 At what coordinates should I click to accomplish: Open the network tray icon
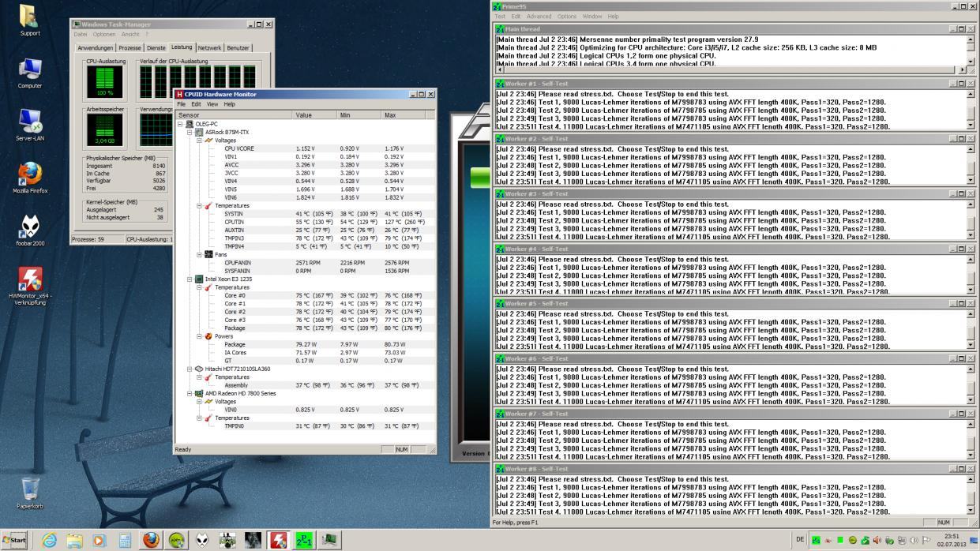tap(901, 540)
